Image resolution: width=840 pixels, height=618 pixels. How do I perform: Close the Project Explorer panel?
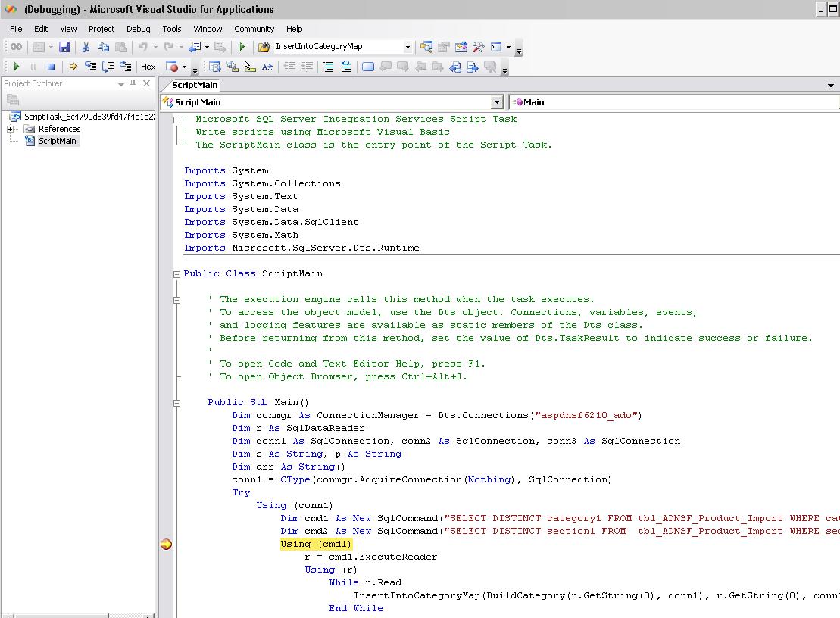pos(147,83)
